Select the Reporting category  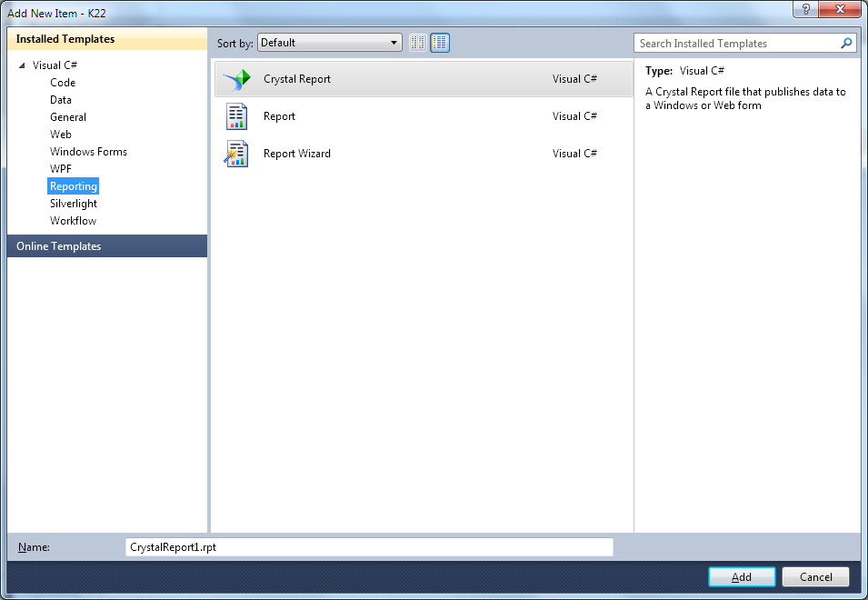point(73,186)
